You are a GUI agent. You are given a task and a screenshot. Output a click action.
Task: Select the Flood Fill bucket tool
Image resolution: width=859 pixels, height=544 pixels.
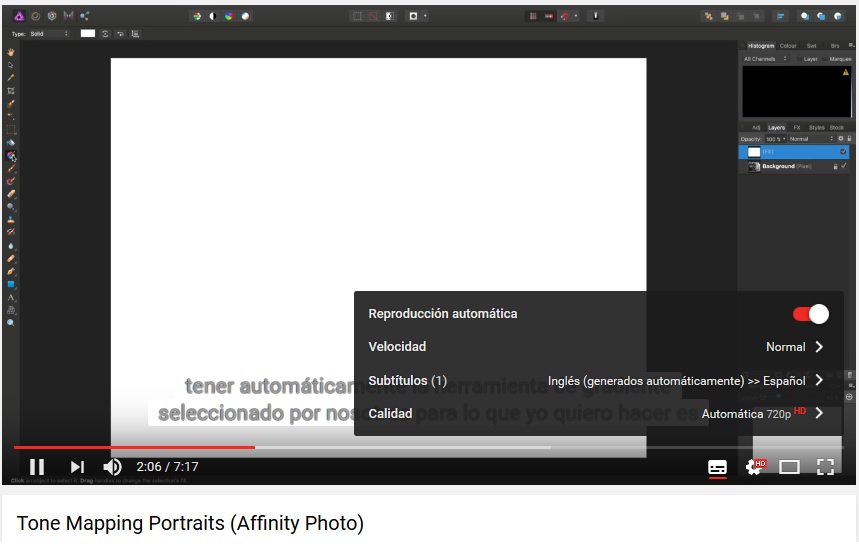10,142
